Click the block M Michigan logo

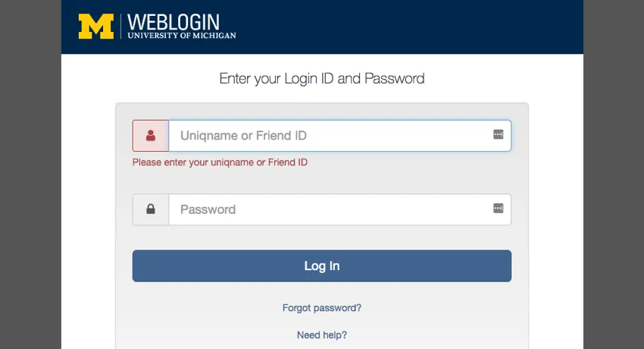pos(96,27)
